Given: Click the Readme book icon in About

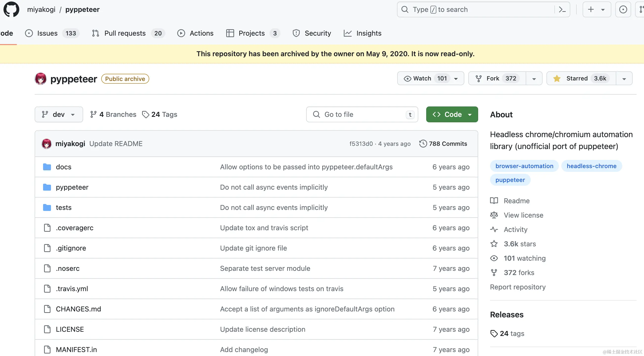Looking at the screenshot, I should coord(494,201).
